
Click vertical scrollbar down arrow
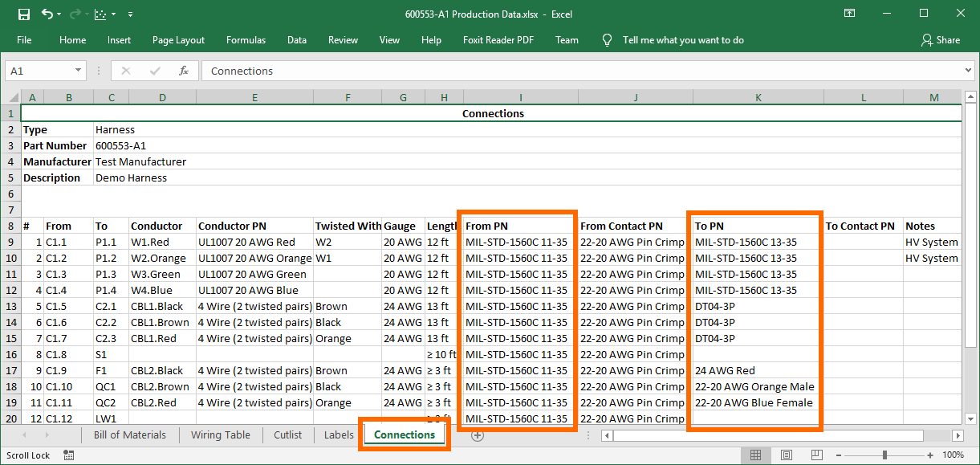tap(971, 418)
